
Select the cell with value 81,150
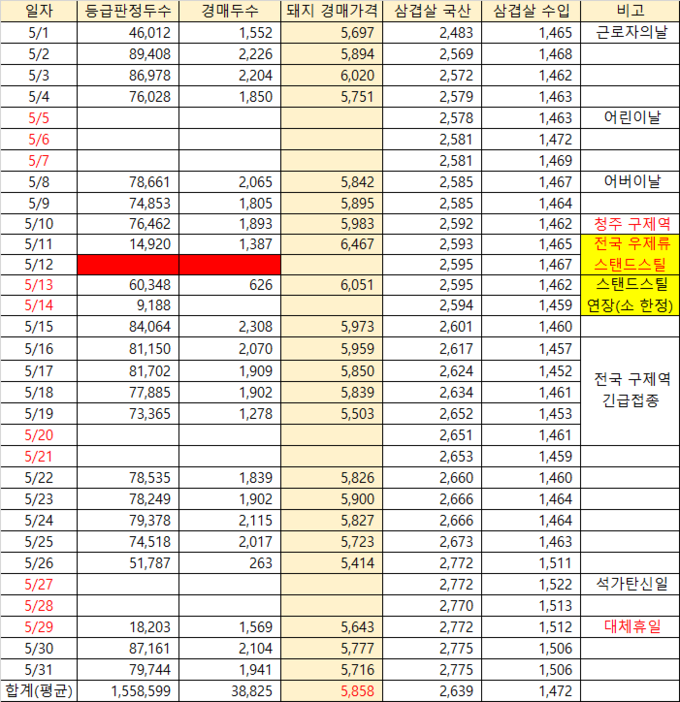click(x=128, y=349)
